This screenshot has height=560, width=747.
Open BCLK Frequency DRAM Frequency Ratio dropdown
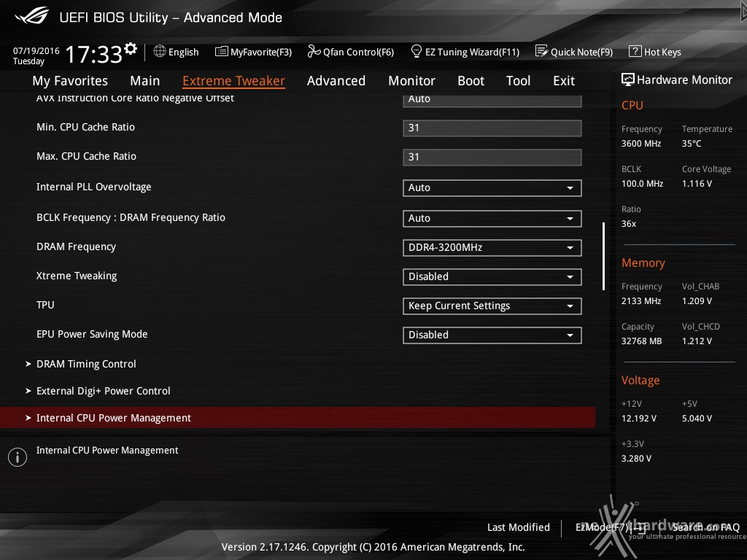pyautogui.click(x=492, y=218)
